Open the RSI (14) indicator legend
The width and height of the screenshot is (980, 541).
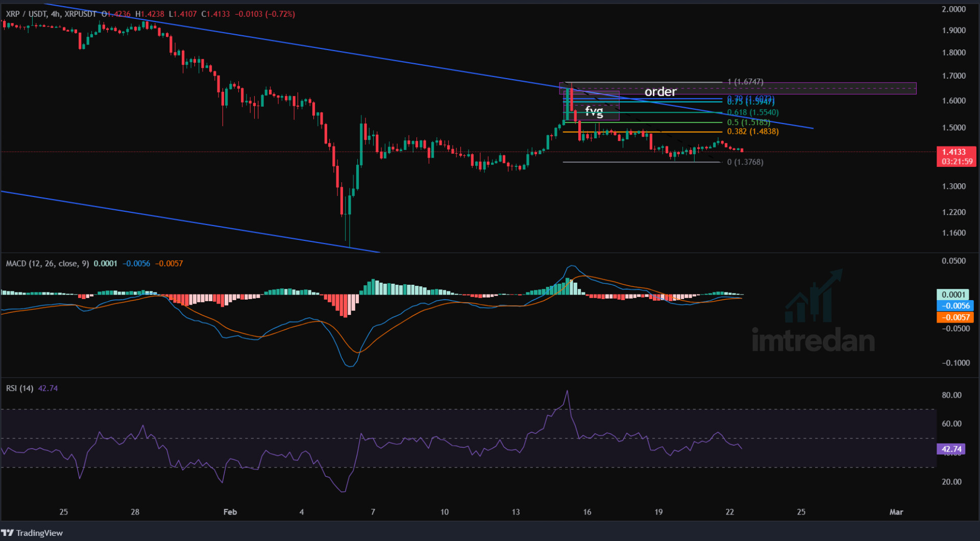tap(19, 388)
